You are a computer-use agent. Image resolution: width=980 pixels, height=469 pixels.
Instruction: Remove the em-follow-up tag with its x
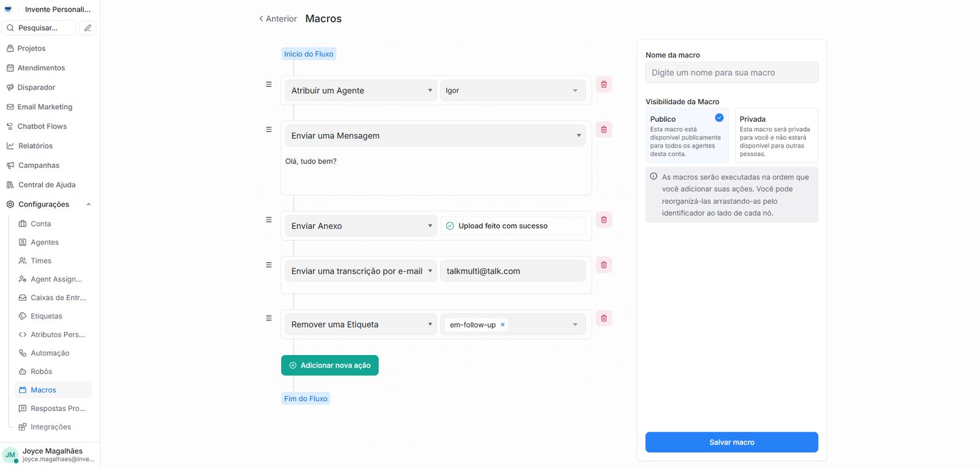[x=503, y=325]
